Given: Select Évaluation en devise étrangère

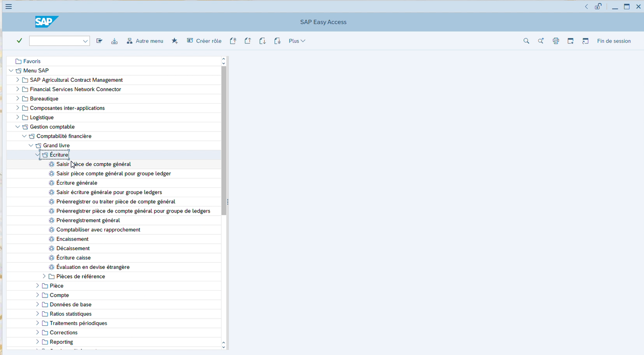Looking at the screenshot, I should point(93,267).
